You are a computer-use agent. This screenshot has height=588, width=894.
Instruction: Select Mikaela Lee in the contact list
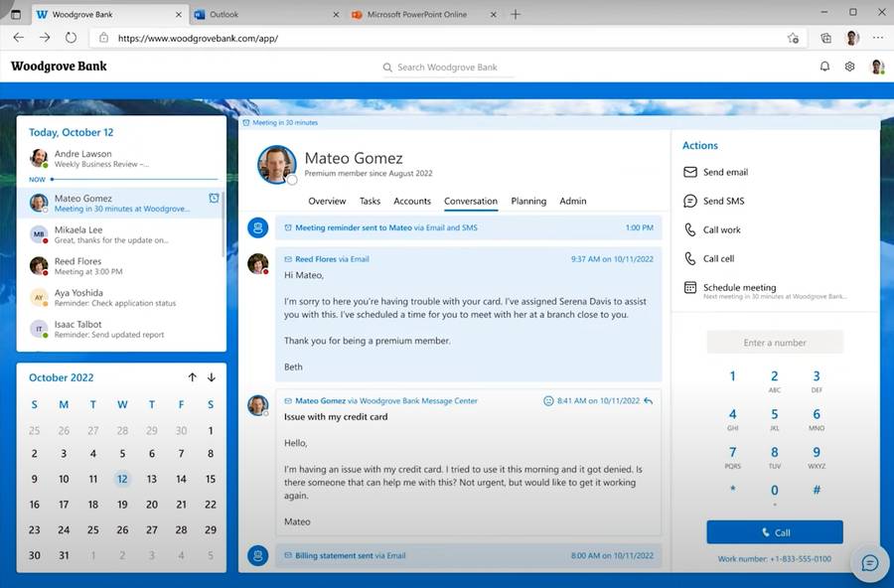coord(120,233)
